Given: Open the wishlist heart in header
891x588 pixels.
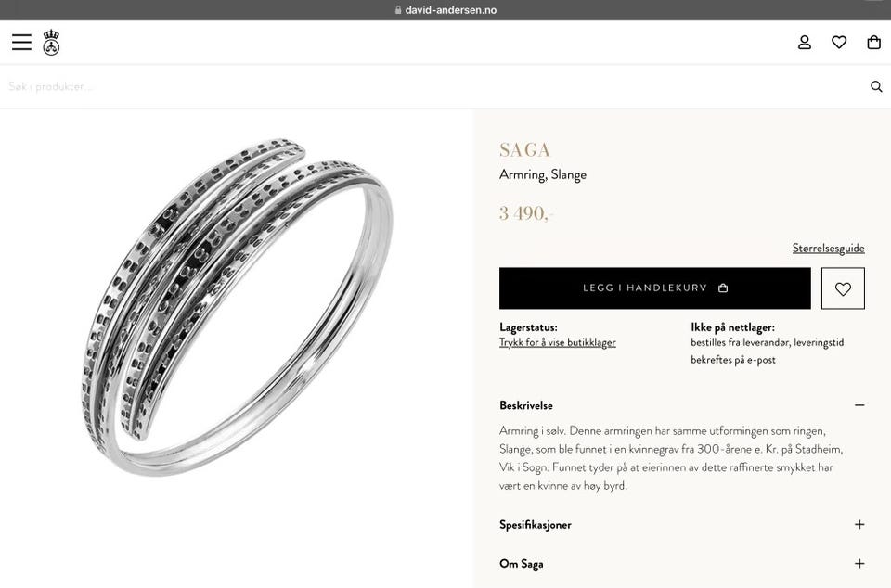Looking at the screenshot, I should [x=839, y=42].
